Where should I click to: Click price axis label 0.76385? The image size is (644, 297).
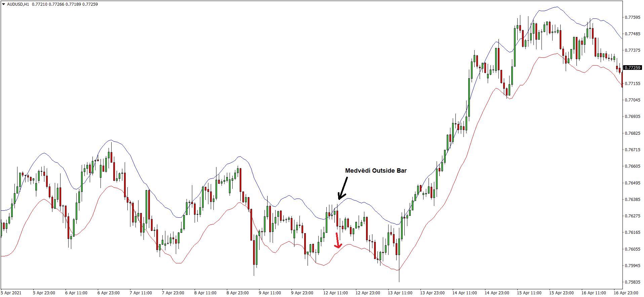pyautogui.click(x=632, y=199)
